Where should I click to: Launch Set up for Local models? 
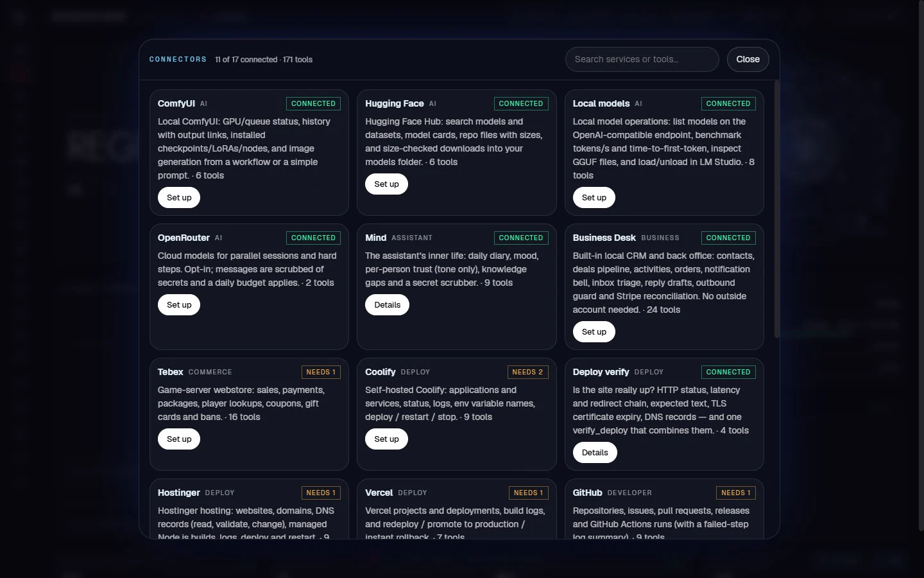(x=594, y=198)
